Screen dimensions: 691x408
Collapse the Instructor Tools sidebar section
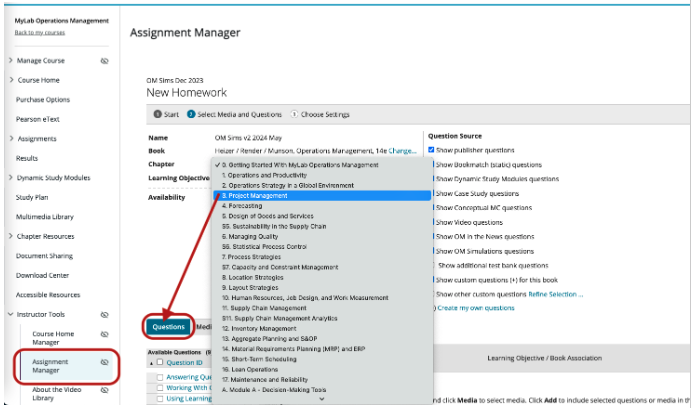point(11,314)
